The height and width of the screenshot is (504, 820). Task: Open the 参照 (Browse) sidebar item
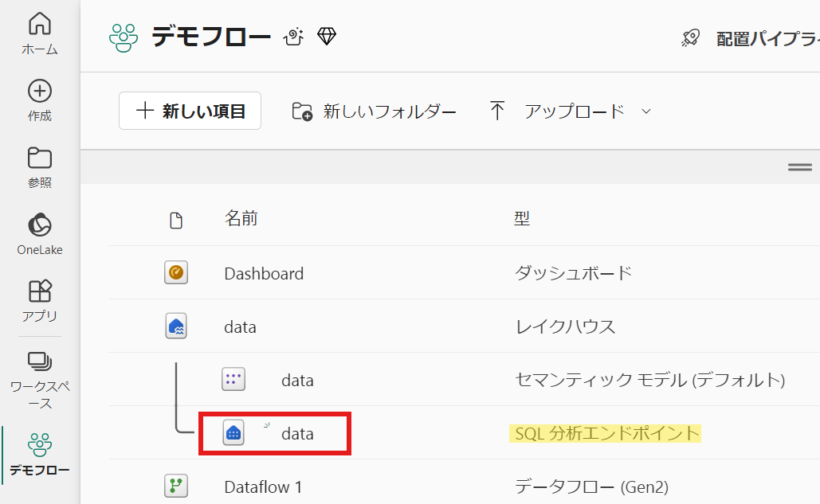coord(40,167)
